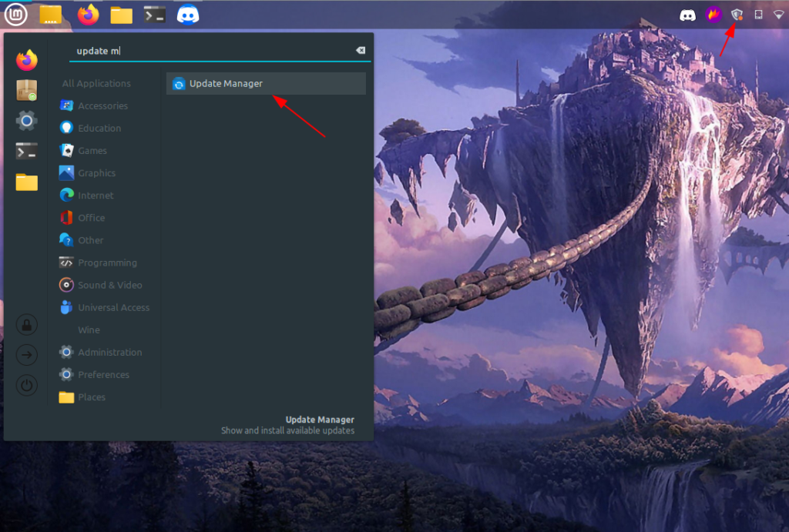Click the Discord system tray icon
The image size is (789, 532).
click(687, 15)
